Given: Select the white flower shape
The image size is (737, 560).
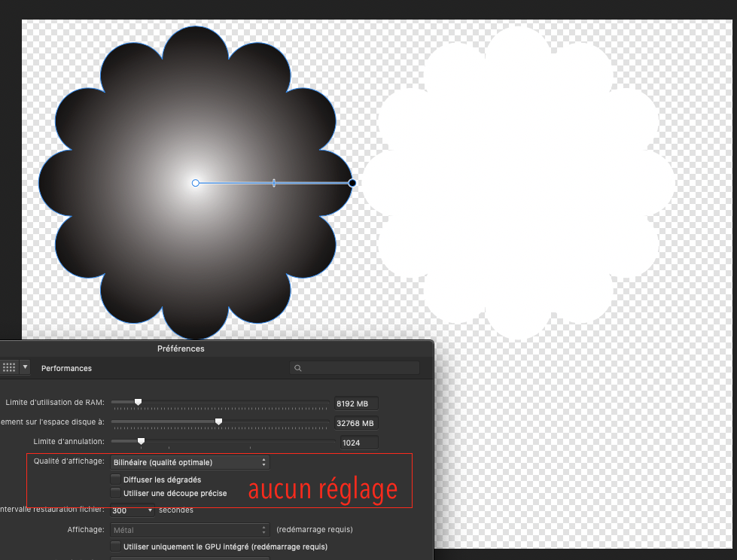Looking at the screenshot, I should 518,183.
